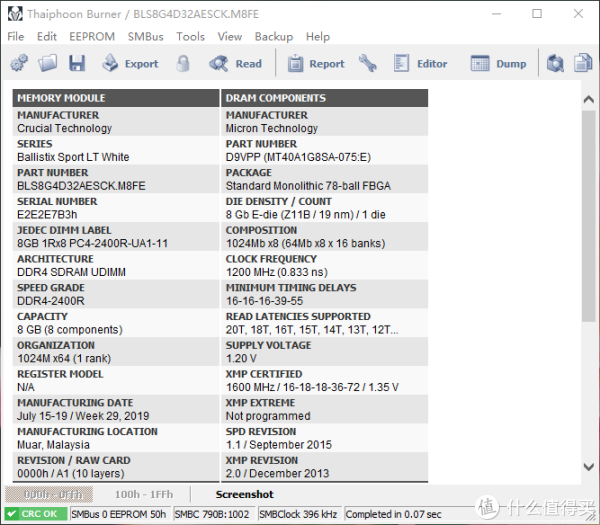Click the Muar, Malaysia location value

point(53,445)
